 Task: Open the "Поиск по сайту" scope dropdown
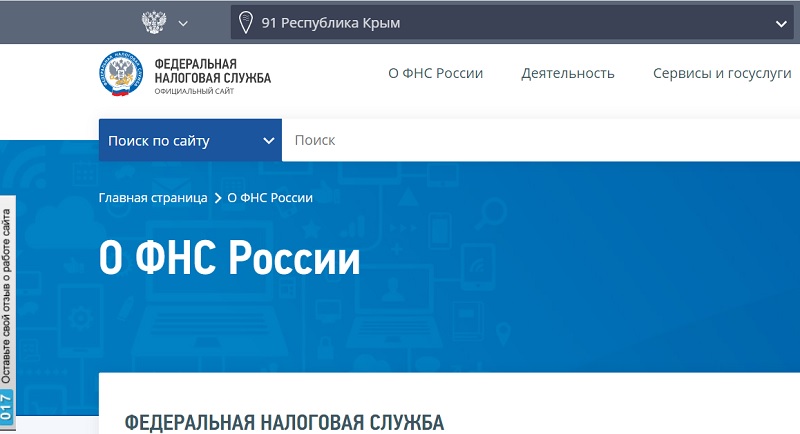[190, 140]
